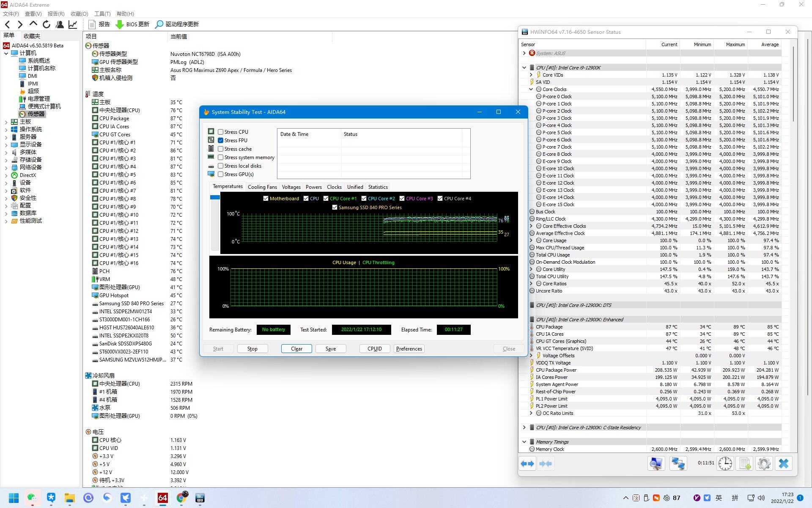812x508 pixels.
Task: Enable Stress system memory checkbox
Action: [220, 157]
